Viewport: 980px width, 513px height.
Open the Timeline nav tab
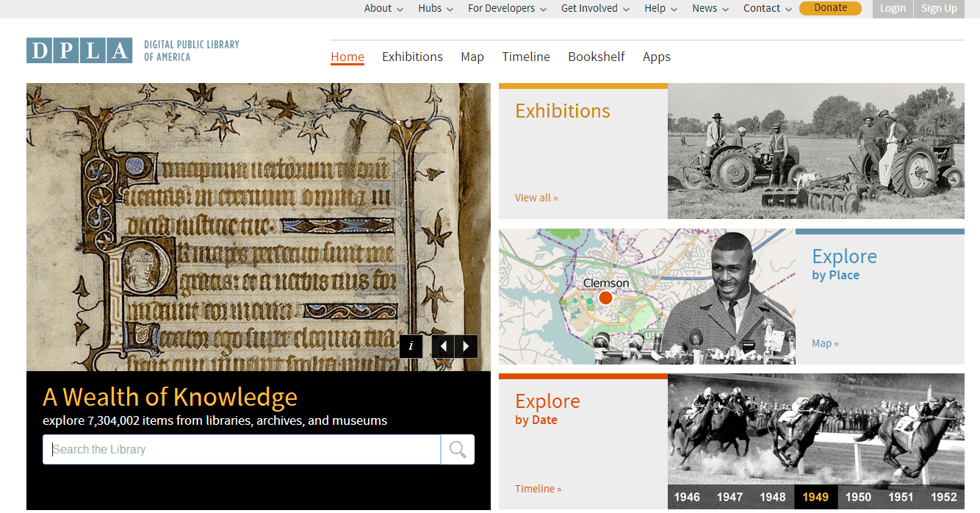pos(526,57)
